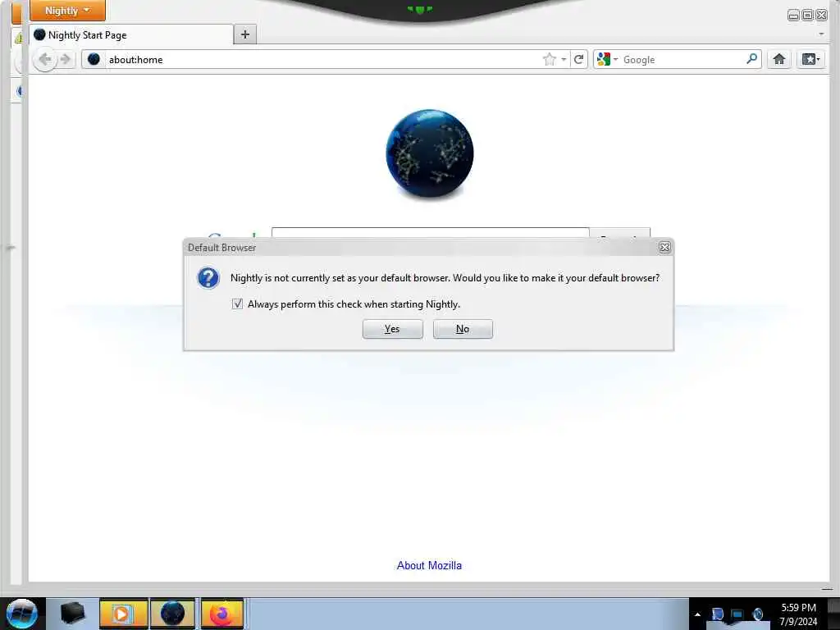Show hidden system tray icons
840x630 pixels.
point(697,614)
